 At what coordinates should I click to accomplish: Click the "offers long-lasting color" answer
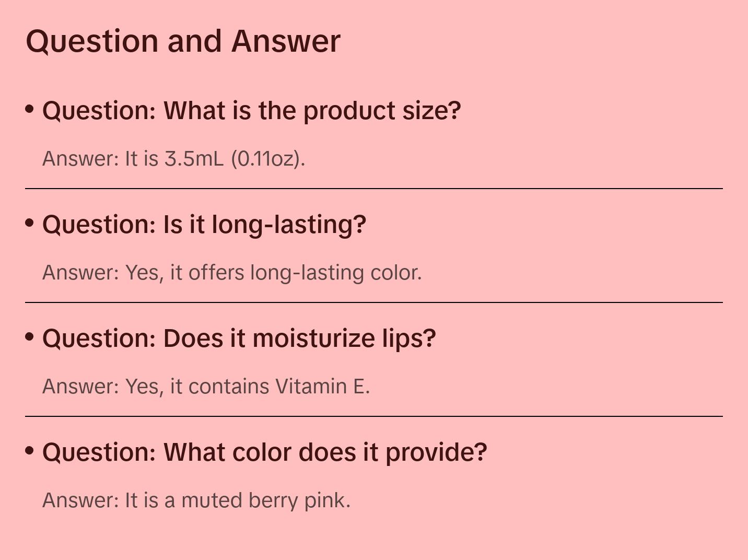[x=232, y=272]
